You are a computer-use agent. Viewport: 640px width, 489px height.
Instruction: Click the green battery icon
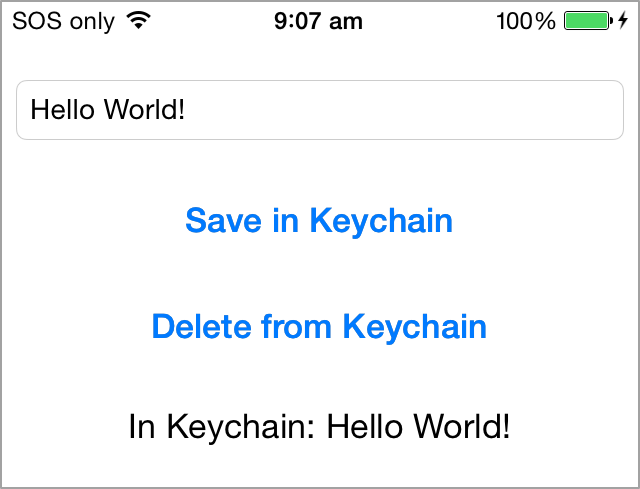(x=587, y=21)
